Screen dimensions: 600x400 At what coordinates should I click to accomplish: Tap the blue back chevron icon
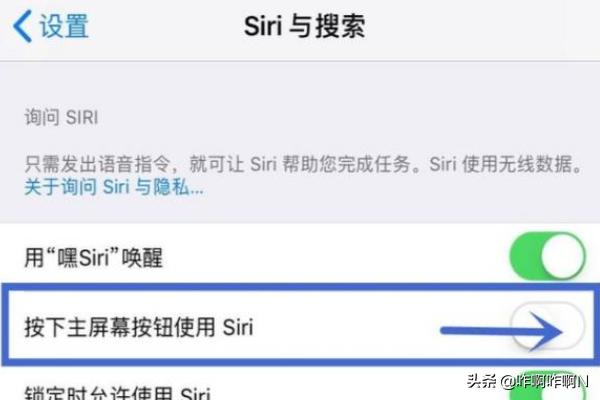coord(22,26)
